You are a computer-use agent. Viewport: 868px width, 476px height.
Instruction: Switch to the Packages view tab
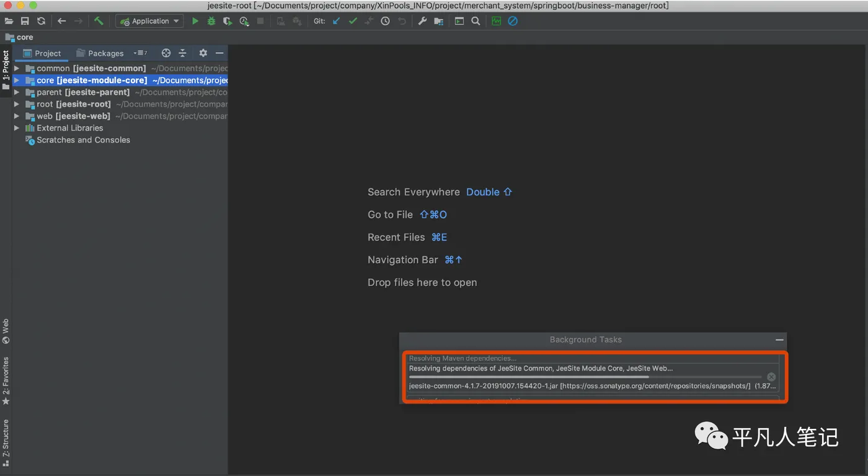100,53
